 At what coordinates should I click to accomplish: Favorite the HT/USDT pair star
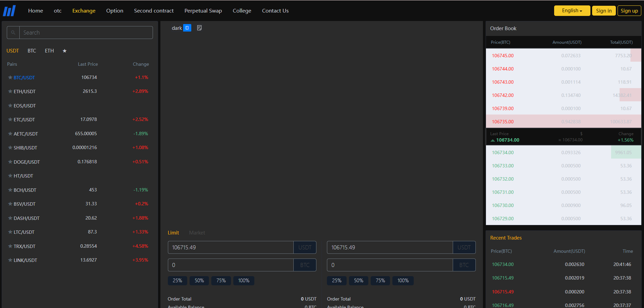10,176
